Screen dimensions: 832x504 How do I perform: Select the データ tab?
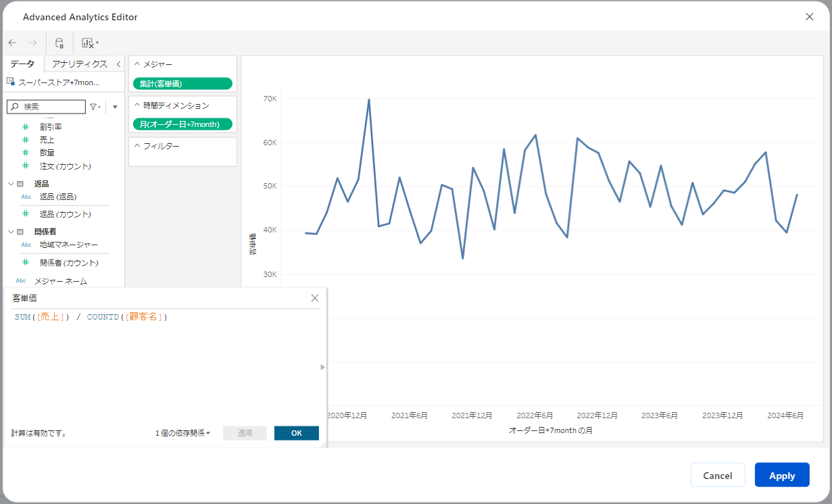(x=22, y=64)
